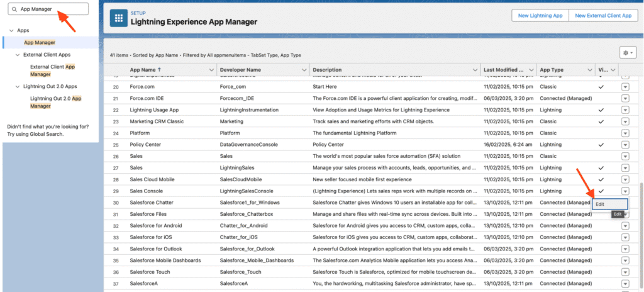Open row actions for Salesforce Touch
This screenshot has width=644, height=292.
(625, 272)
